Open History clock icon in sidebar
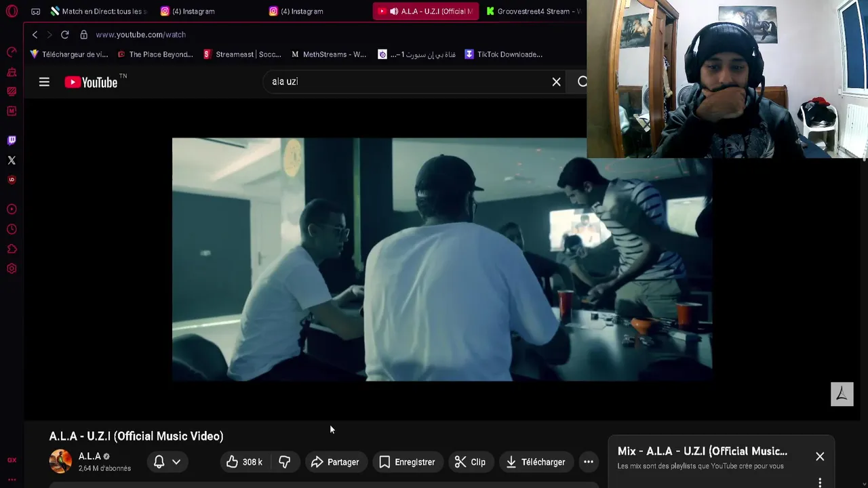 12,229
